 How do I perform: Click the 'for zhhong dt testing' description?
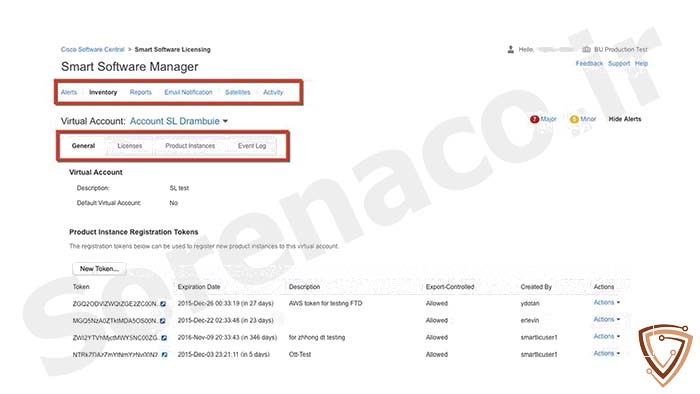click(317, 337)
